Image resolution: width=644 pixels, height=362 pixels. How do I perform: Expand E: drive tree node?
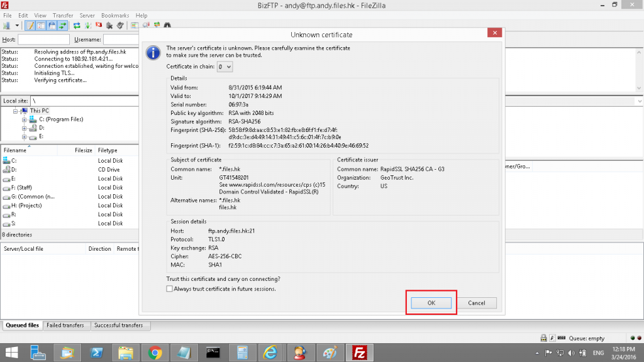tap(25, 137)
